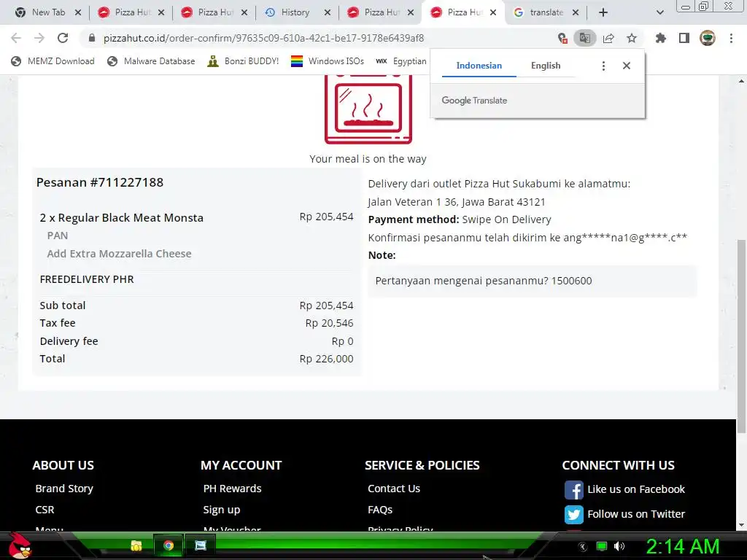
Task: Click the Twitter icon
Action: pos(573,514)
